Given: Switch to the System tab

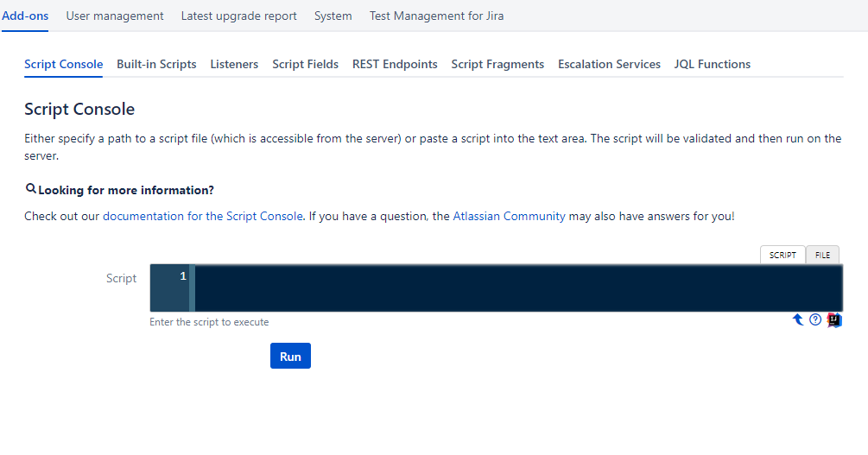Looking at the screenshot, I should pyautogui.click(x=333, y=16).
